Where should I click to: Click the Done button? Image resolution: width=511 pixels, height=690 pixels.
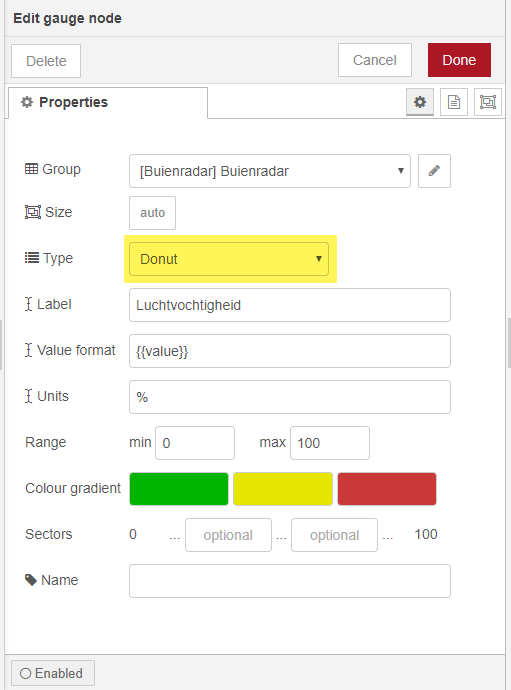pos(459,60)
